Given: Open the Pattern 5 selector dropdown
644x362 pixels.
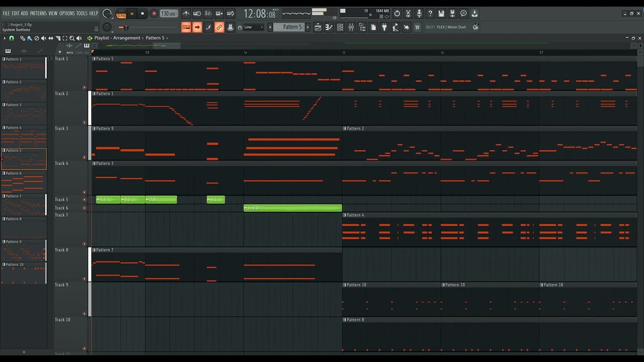Looking at the screenshot, I should [x=290, y=27].
